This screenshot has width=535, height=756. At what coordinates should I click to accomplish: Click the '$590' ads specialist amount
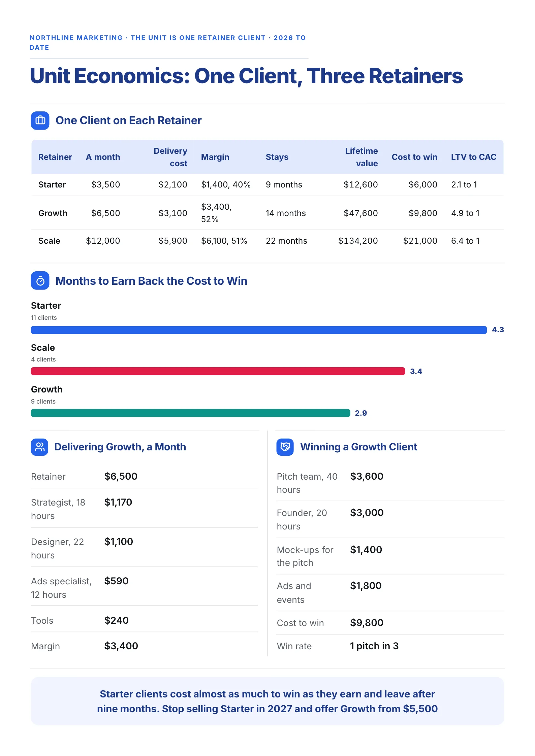coord(117,581)
